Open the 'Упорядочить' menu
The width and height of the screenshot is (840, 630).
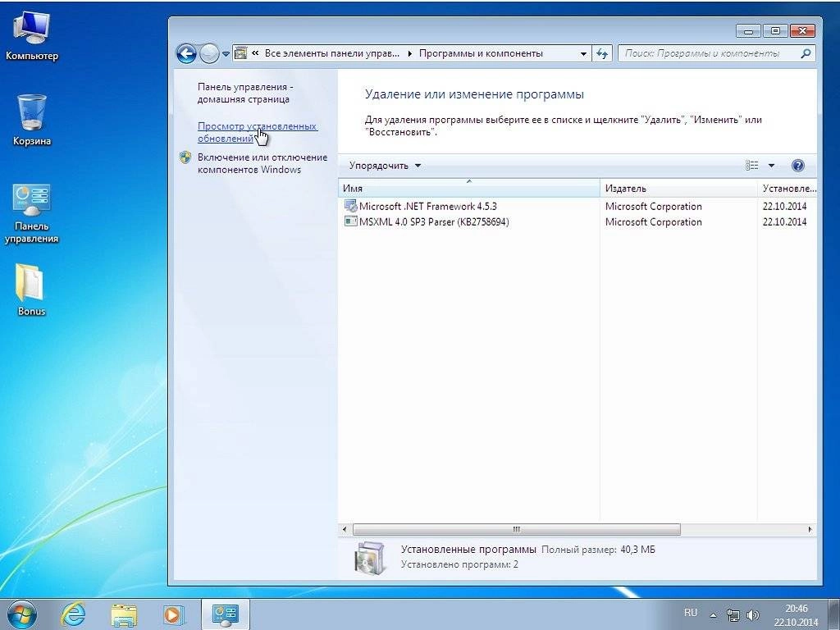coord(384,166)
